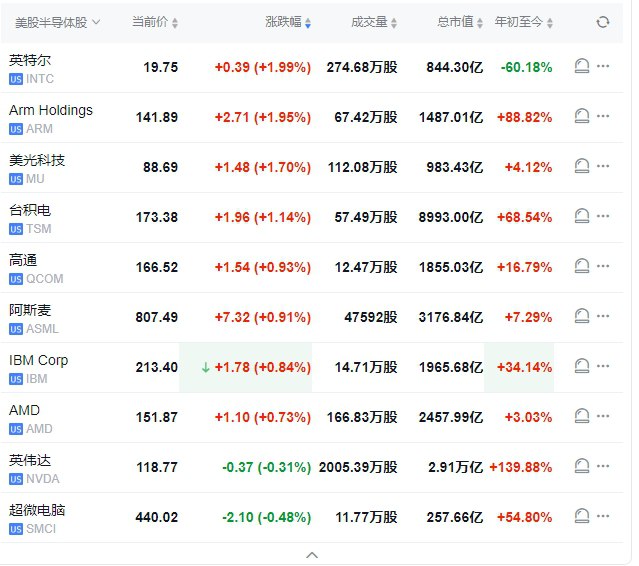Click 台积电 market cap 8993.00亿
The width and height of the screenshot is (639, 566).
(x=451, y=217)
